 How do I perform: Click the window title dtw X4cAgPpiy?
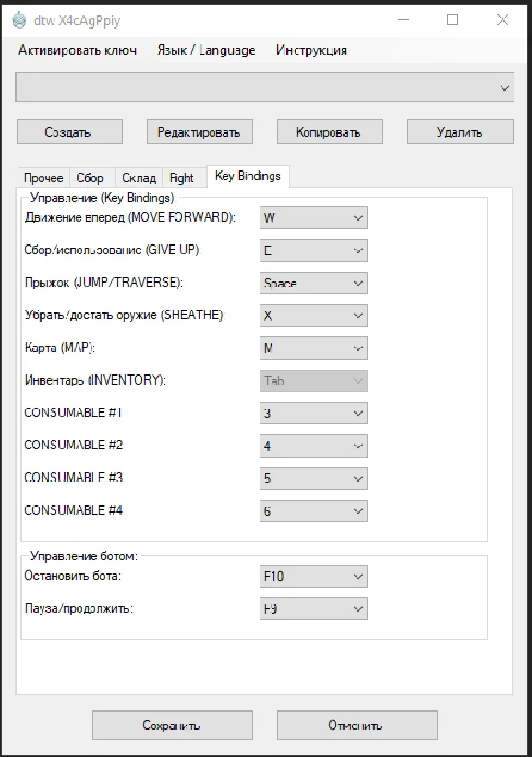click(77, 20)
